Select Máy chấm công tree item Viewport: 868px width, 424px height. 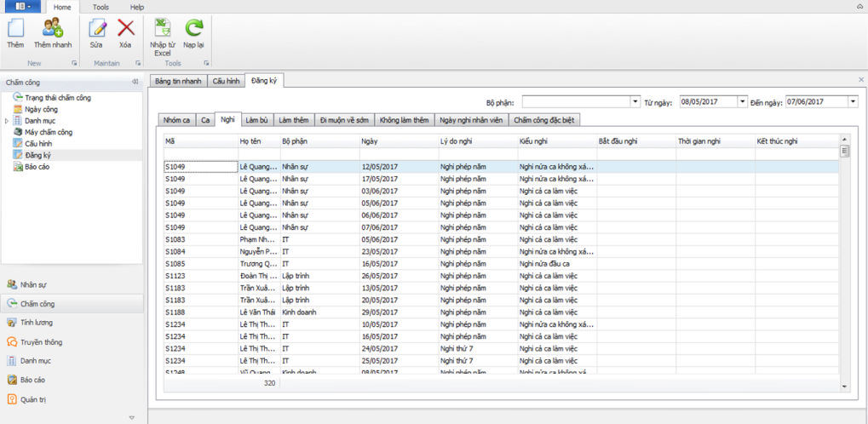[49, 132]
